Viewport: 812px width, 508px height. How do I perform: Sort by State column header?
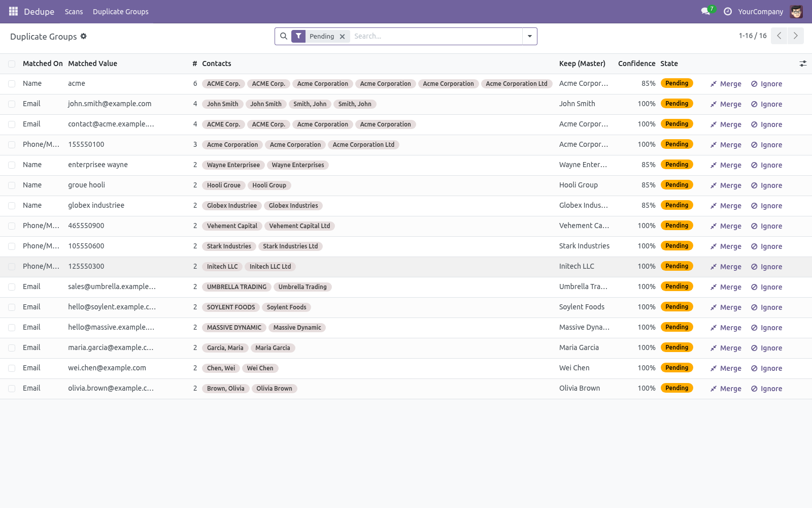click(669, 63)
